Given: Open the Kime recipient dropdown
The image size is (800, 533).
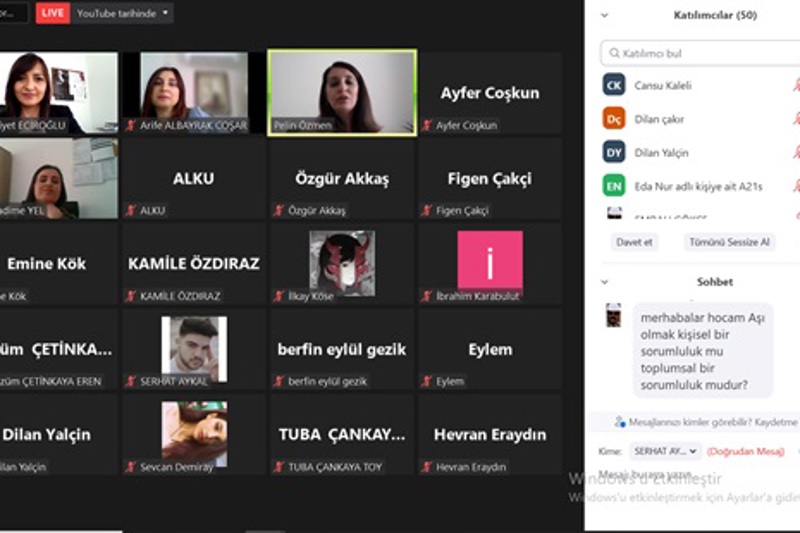Looking at the screenshot, I should [x=664, y=451].
